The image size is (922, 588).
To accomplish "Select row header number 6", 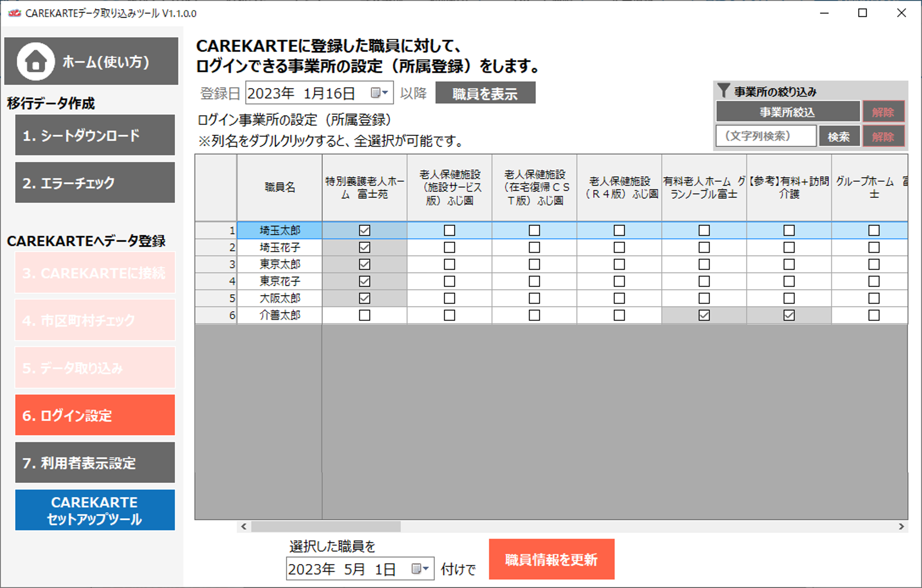I will tap(216, 315).
